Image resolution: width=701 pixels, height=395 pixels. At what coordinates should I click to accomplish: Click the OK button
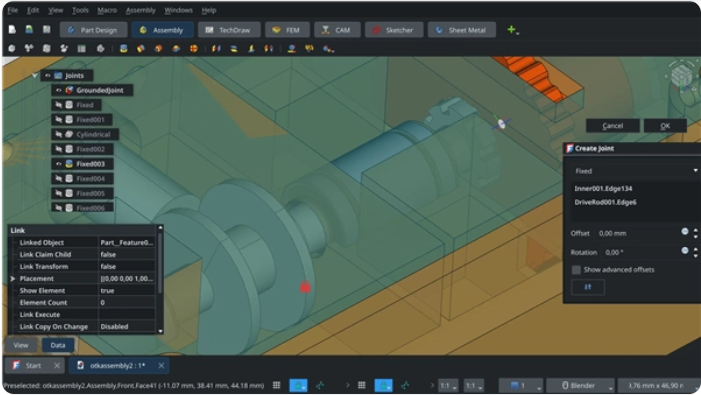(665, 126)
